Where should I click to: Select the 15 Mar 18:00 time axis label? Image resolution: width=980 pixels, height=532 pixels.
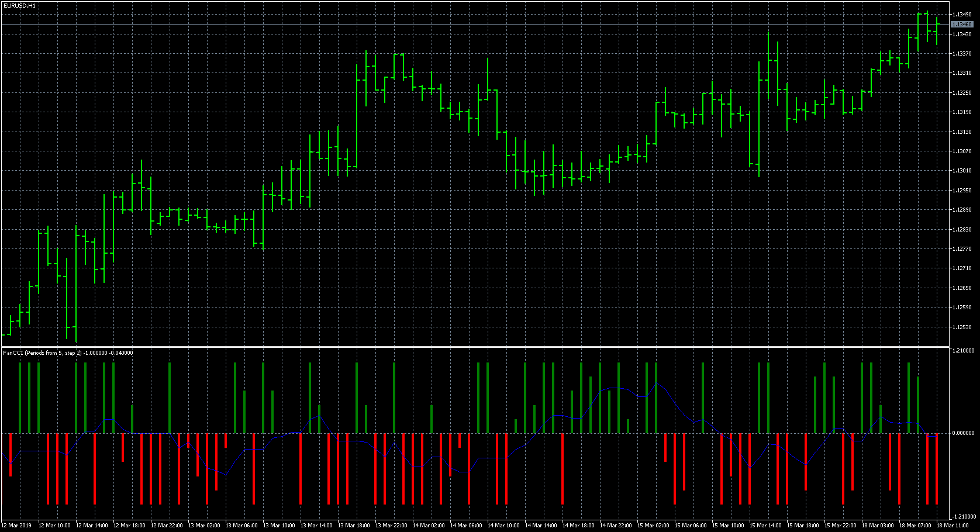[x=803, y=526]
